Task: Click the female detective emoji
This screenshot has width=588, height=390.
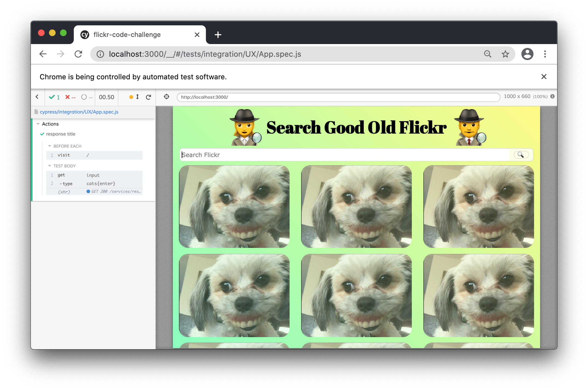Action: (245, 127)
